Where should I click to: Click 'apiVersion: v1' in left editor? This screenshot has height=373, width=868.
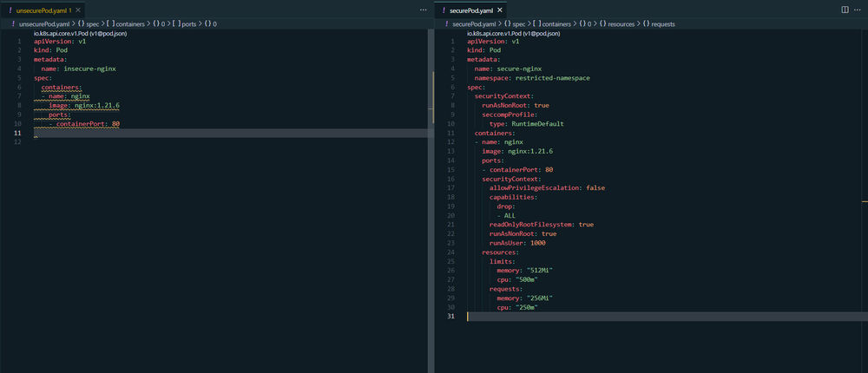[x=60, y=42]
